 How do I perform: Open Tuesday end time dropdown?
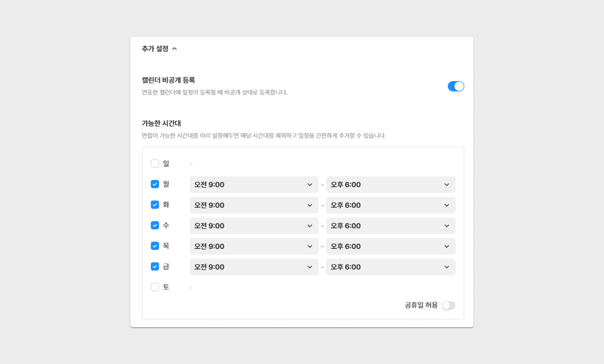(390, 205)
